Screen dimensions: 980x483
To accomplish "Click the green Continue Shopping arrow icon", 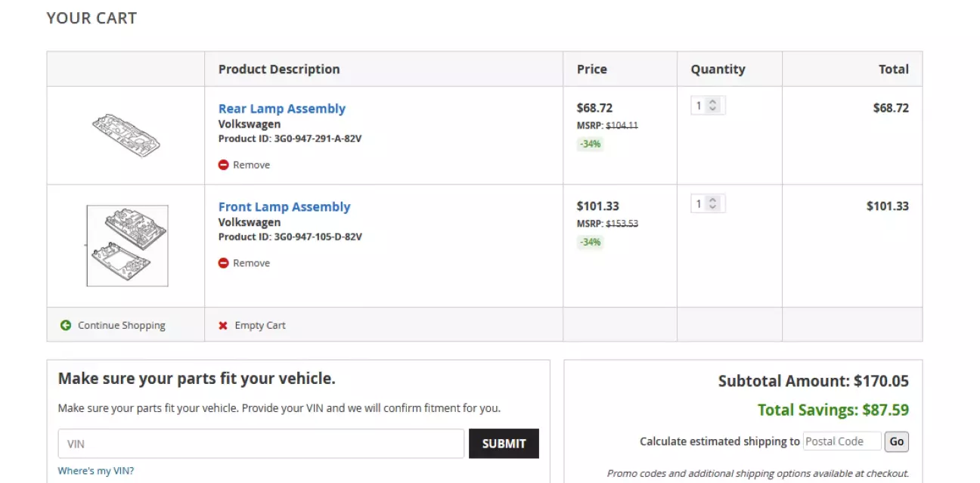I will click(66, 326).
